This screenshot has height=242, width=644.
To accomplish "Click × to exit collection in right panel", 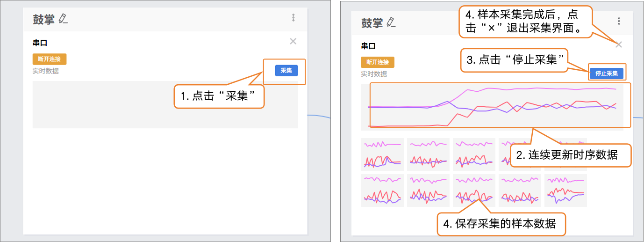I will [619, 45].
